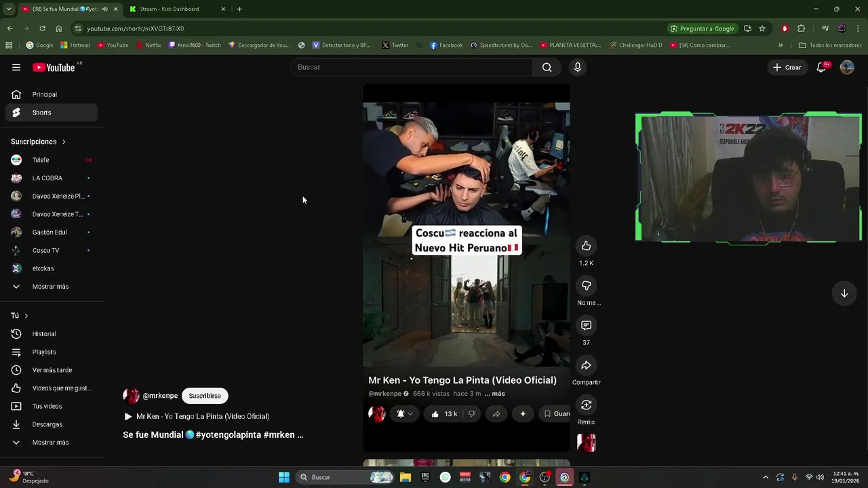Open the Twitter bookmark
Viewport: 868px width, 488px height.
coord(395,45)
